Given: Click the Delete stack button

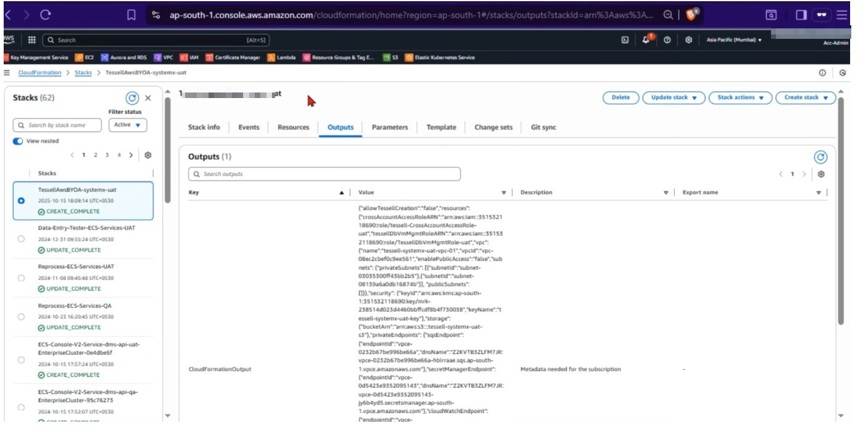Looking at the screenshot, I should (x=621, y=97).
